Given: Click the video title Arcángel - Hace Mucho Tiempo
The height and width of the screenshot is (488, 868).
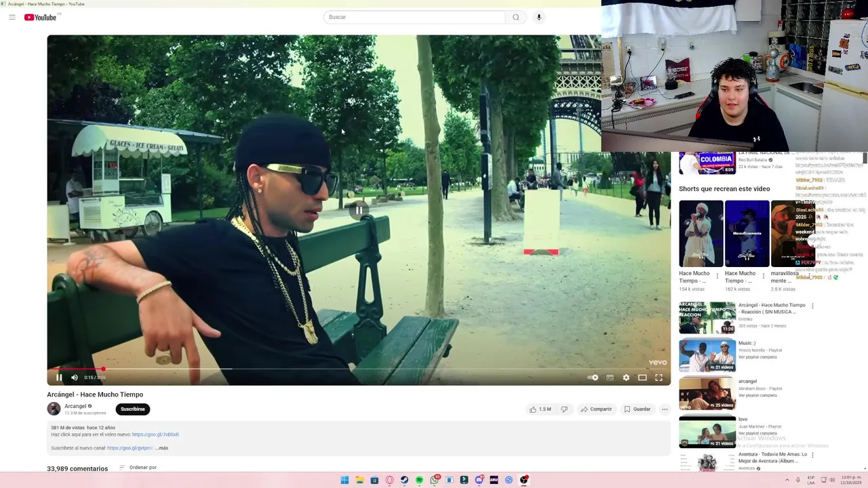Looking at the screenshot, I should (x=95, y=394).
